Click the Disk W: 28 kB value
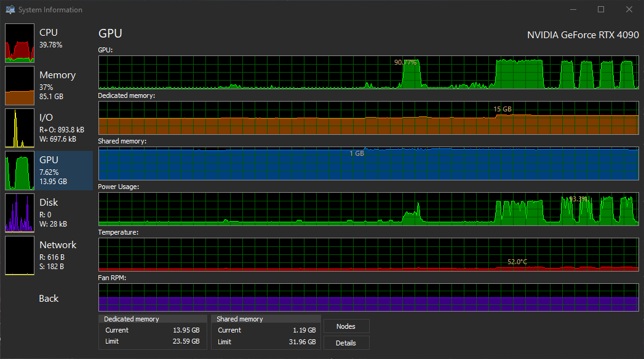The width and height of the screenshot is (644, 359). [x=53, y=224]
